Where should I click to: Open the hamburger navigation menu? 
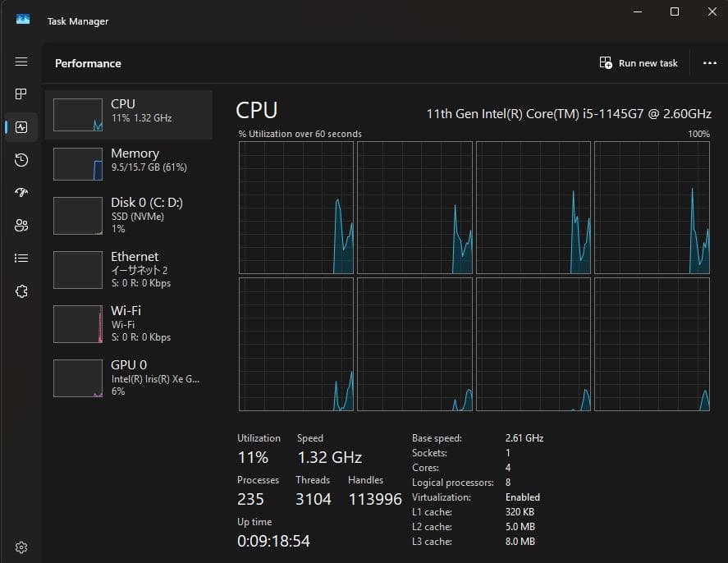pos(21,62)
